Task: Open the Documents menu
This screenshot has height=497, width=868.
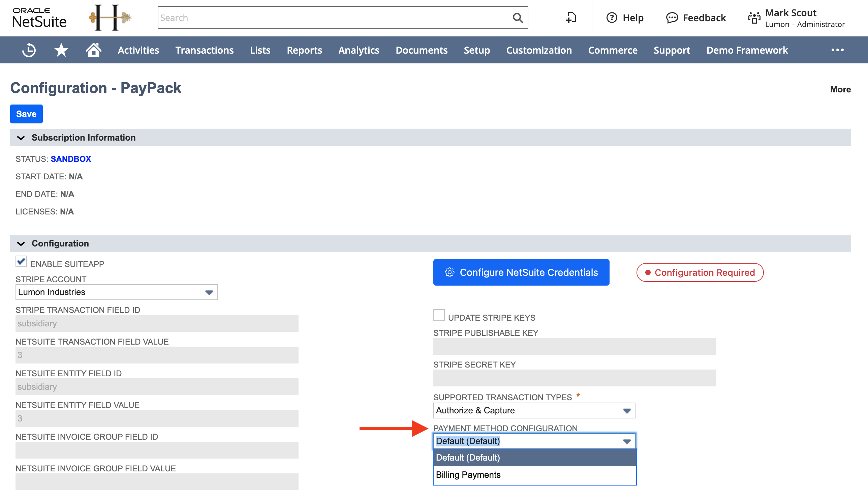Action: [x=422, y=50]
